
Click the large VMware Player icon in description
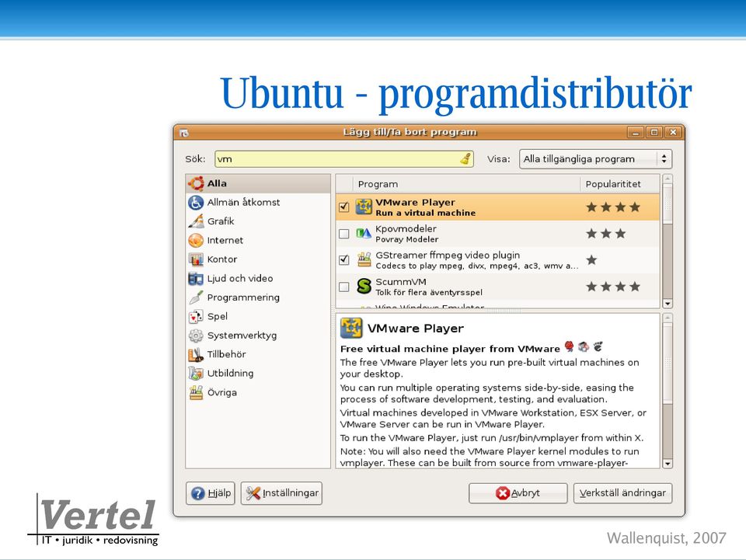[351, 328]
